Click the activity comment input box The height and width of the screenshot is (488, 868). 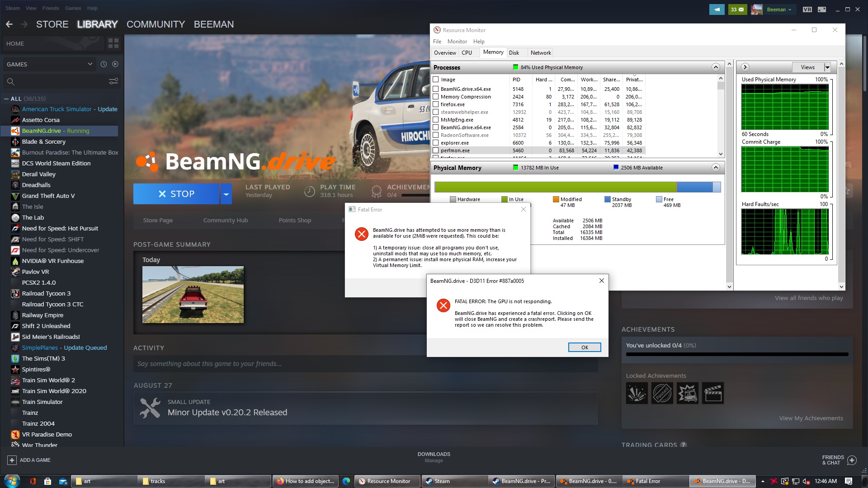[365, 364]
